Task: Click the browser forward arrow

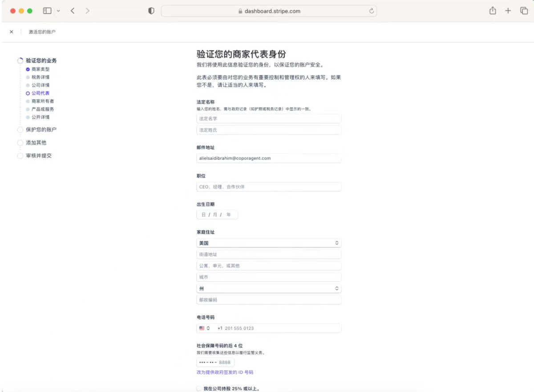Action: tap(87, 11)
